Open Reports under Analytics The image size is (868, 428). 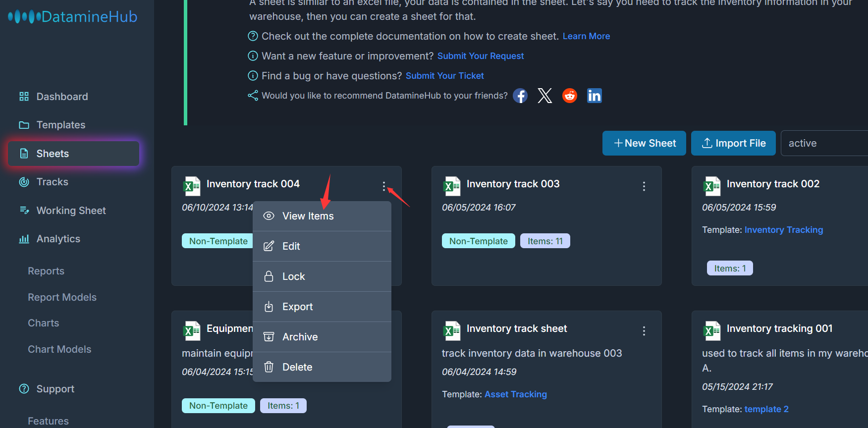[x=46, y=271]
